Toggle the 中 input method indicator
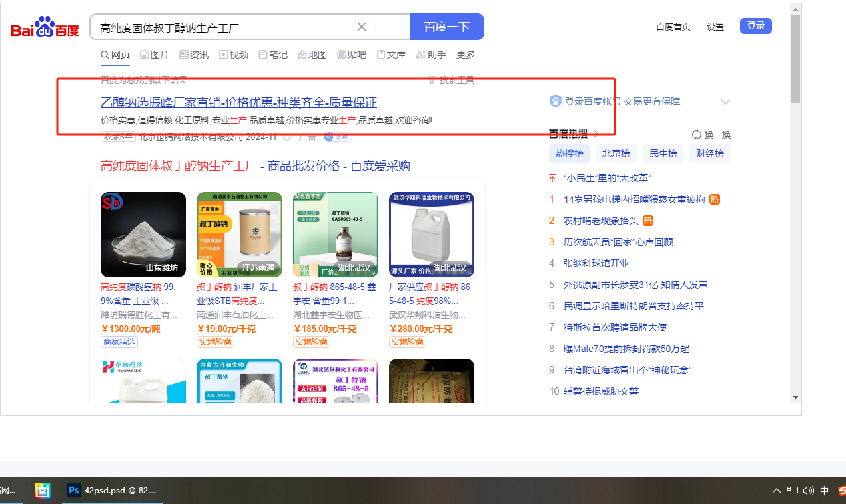 click(x=825, y=491)
